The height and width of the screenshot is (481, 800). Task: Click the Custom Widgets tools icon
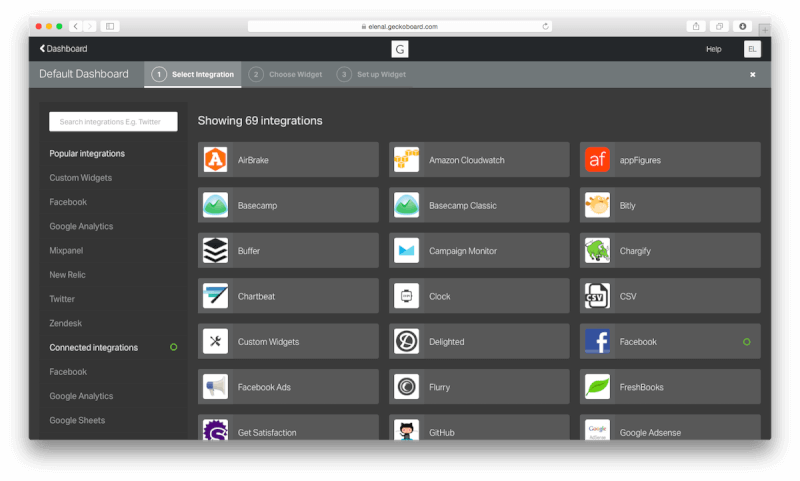(215, 341)
